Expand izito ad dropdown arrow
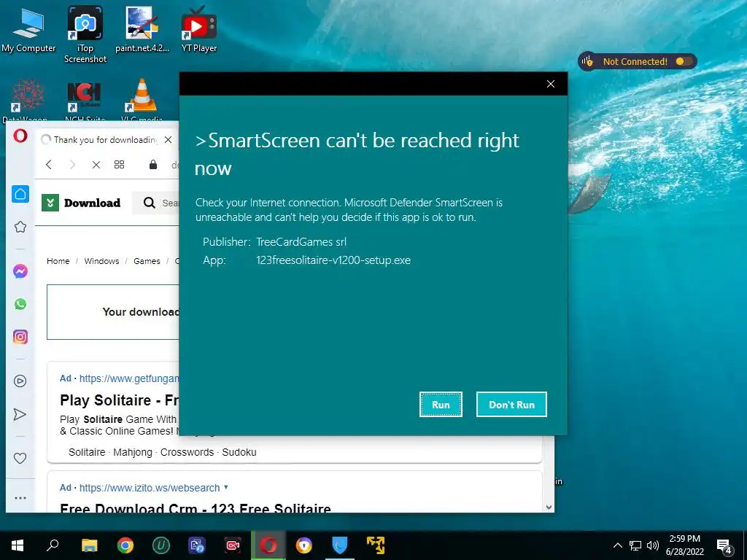747x560 pixels. tap(226, 487)
